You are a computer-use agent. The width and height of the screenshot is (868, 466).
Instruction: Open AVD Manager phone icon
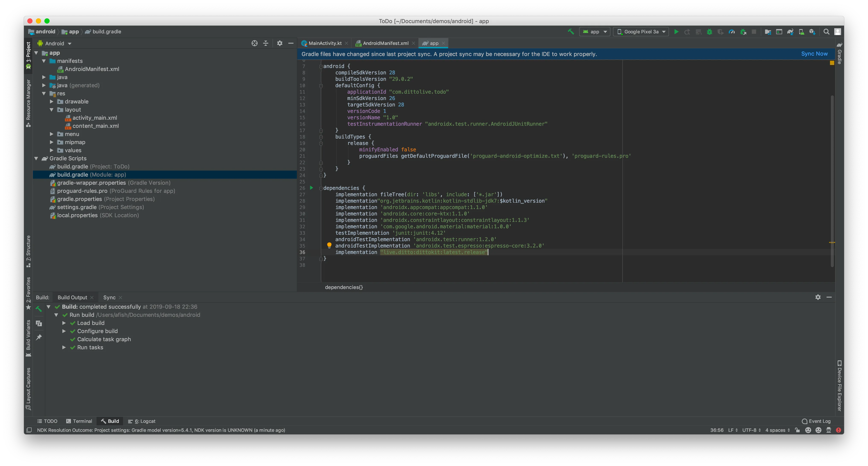801,32
